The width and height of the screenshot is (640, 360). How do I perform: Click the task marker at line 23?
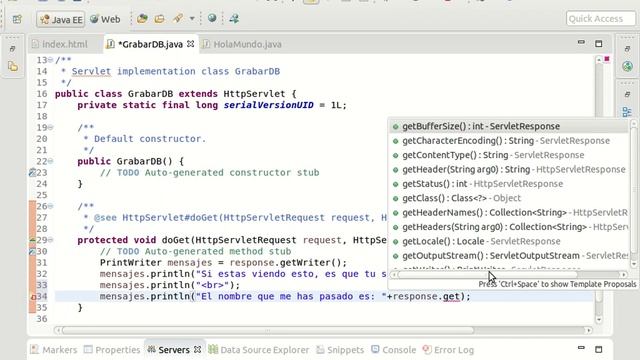32,173
